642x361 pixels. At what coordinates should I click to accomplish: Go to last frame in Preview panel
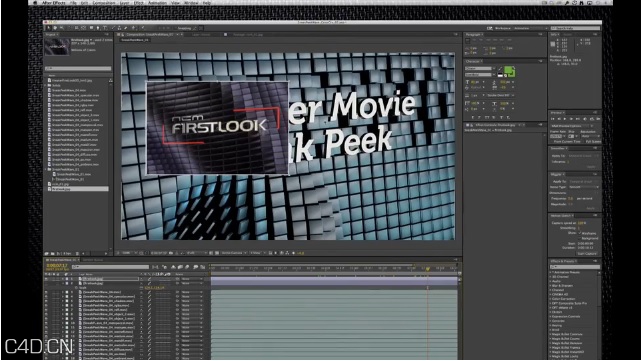click(x=579, y=119)
